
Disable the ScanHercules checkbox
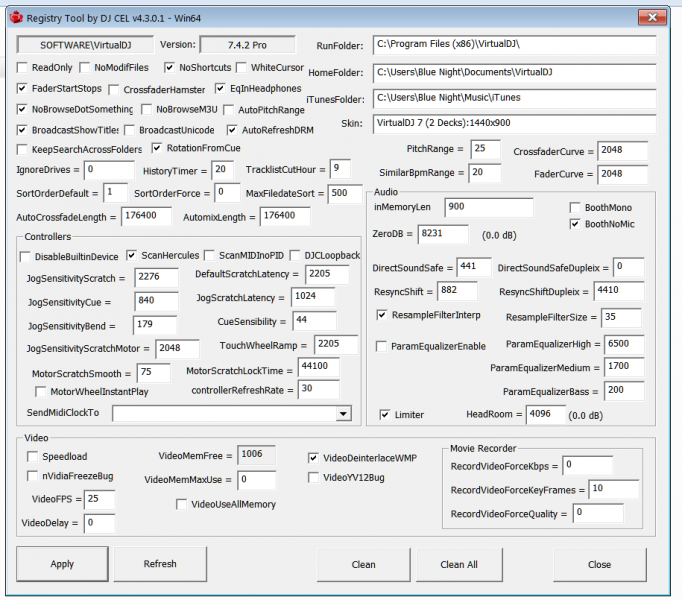click(x=133, y=256)
